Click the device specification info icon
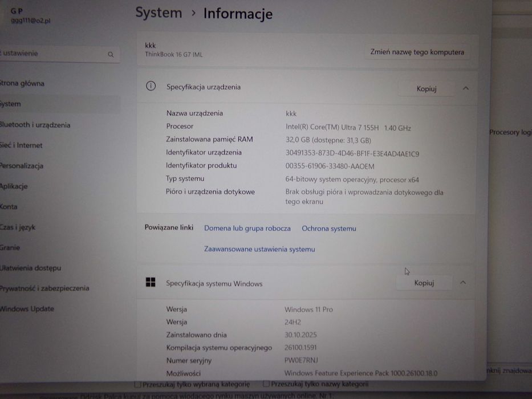Viewport: 532px width, 399px height. pos(151,86)
